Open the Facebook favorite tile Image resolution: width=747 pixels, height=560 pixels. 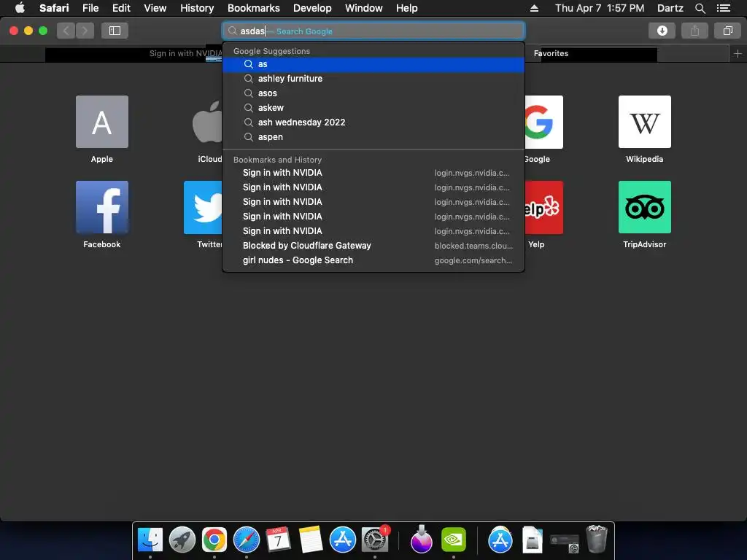(102, 207)
